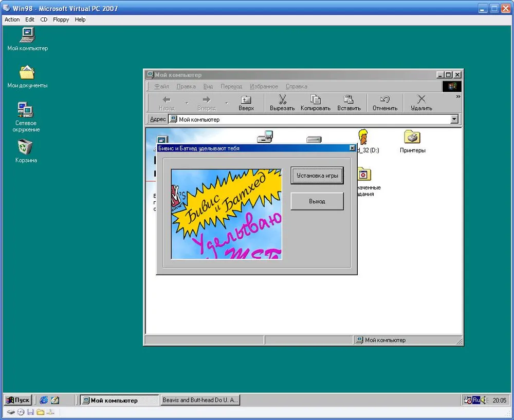Expand the toolbar overflow chevron
The image size is (514, 420).
458,97
